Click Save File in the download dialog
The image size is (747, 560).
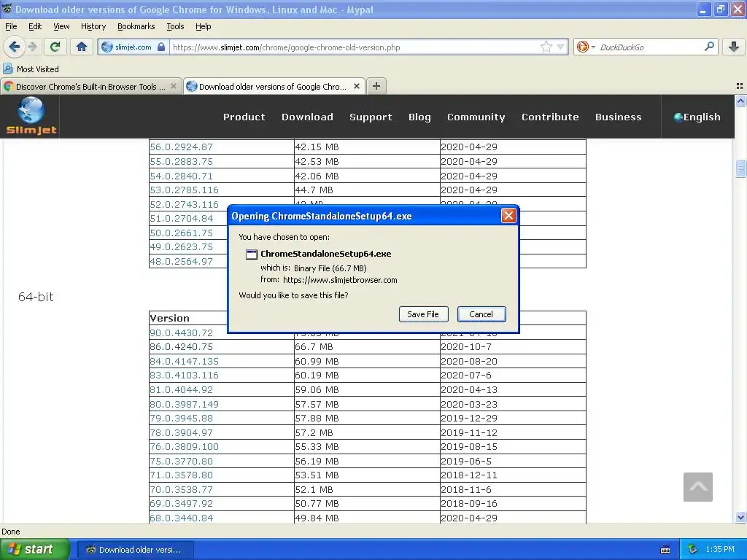click(423, 314)
